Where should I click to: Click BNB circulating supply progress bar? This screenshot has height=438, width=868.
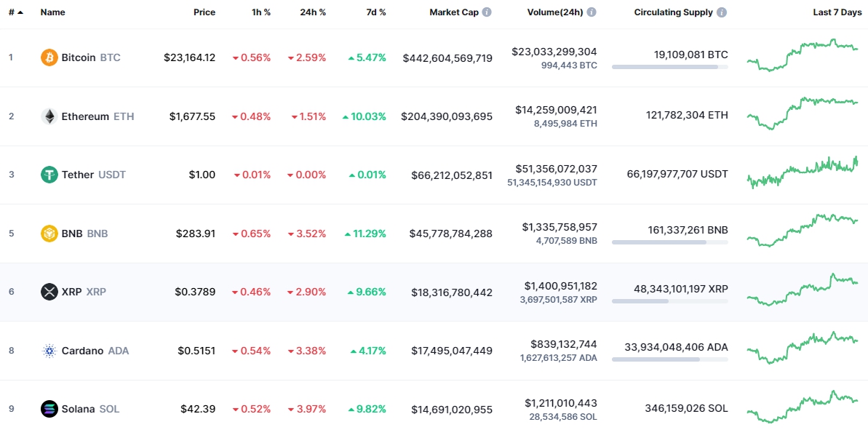coord(670,242)
